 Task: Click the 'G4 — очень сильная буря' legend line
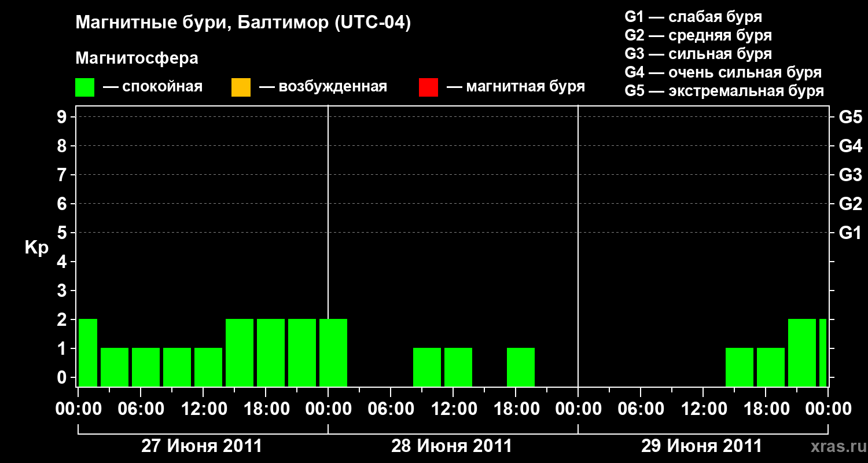coord(723,72)
